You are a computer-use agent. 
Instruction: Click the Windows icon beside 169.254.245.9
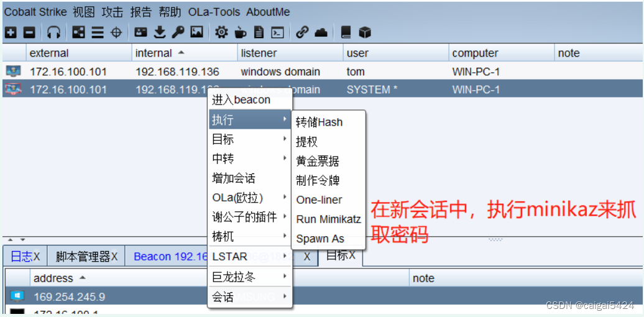[17, 296]
